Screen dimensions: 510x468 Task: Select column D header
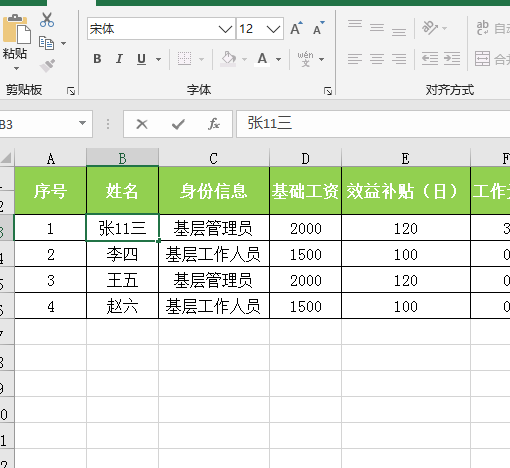[x=305, y=158]
